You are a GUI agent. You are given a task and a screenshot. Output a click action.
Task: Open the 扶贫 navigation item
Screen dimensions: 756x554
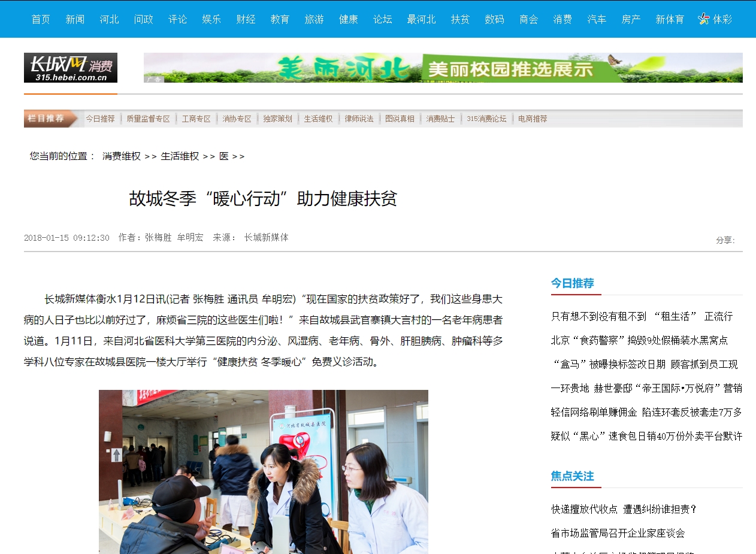coord(460,19)
